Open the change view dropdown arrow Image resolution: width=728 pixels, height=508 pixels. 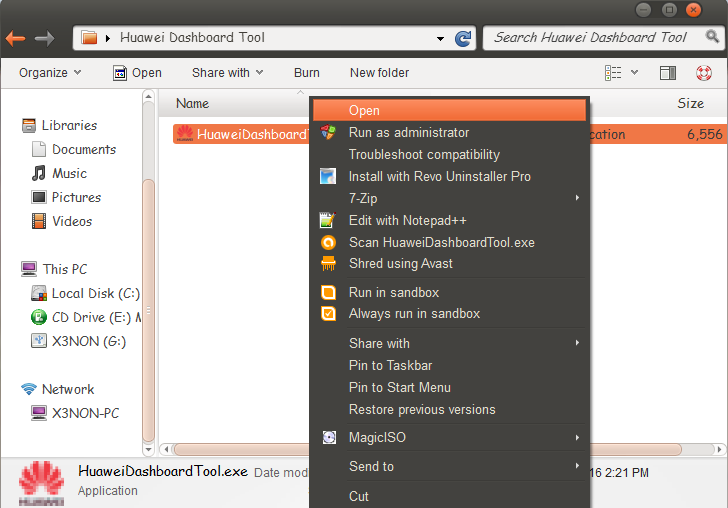point(636,73)
